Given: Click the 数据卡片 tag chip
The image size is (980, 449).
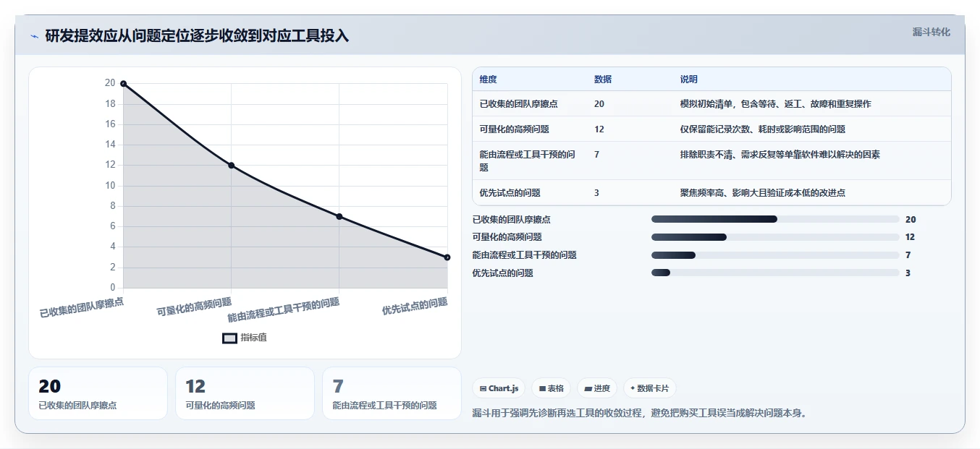Looking at the screenshot, I should pos(650,388).
